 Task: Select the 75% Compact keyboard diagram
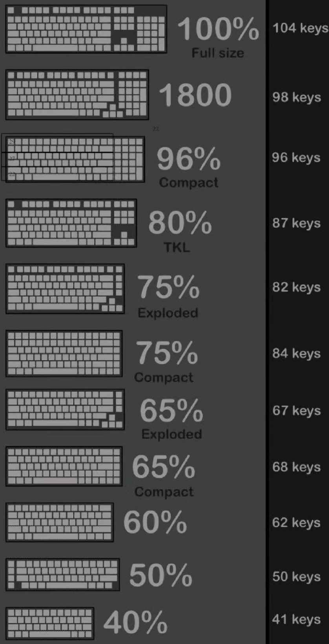click(x=64, y=354)
